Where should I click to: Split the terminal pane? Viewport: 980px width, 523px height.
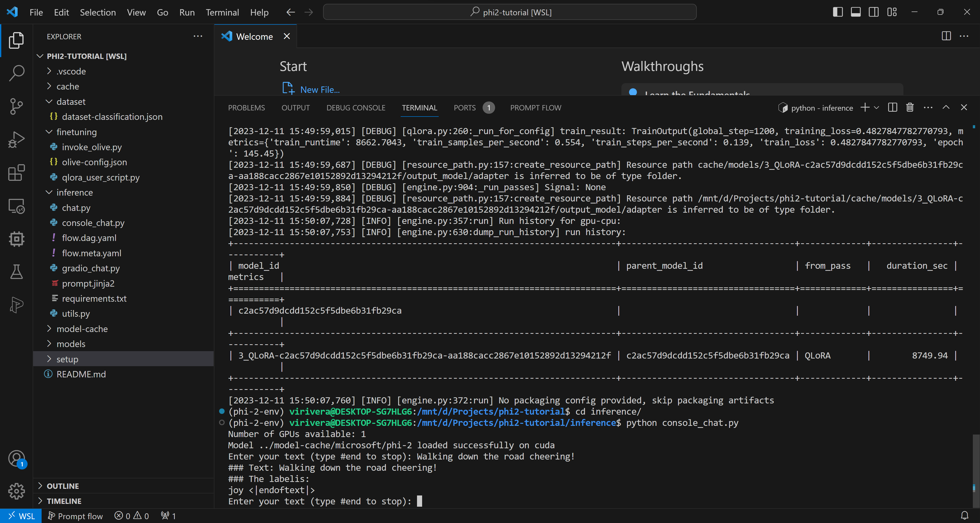892,108
